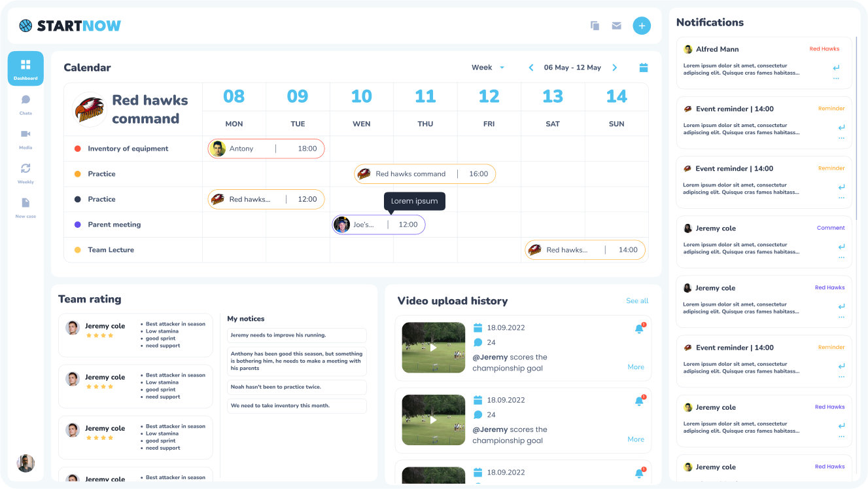Select the Dashboard tab in sidebar
This screenshot has height=489, width=868.
26,68
